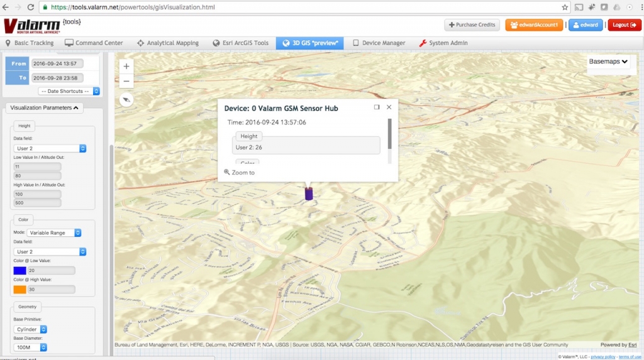
Task: Reload the page with the refresh icon
Action: (x=30, y=7)
